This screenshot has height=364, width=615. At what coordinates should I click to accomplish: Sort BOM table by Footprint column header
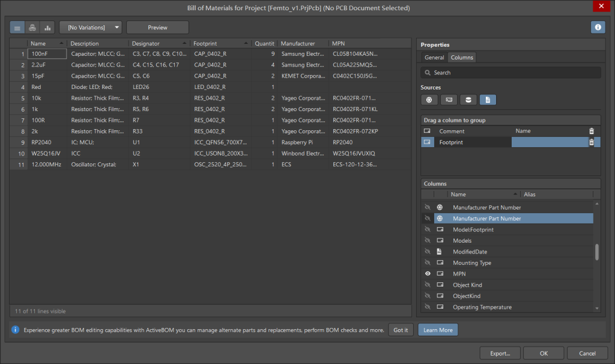[x=220, y=43]
